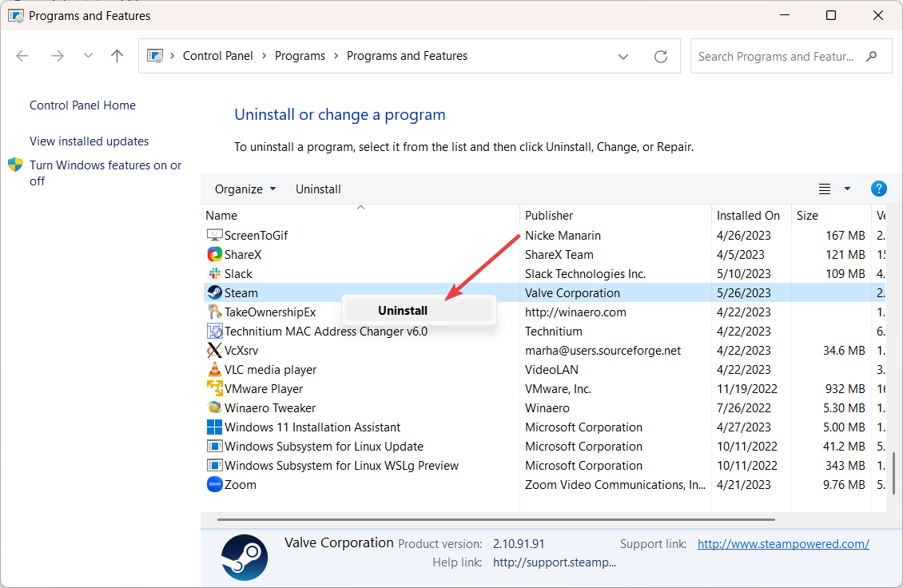Click the Control Panel icon in address bar
Viewport: 903px width, 588px height.
click(x=155, y=56)
